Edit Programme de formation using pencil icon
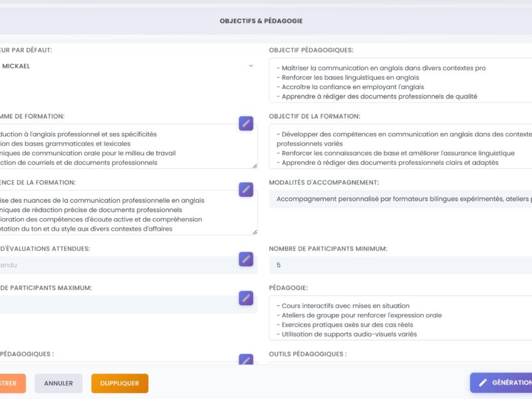The width and height of the screenshot is (532, 399). click(247, 123)
